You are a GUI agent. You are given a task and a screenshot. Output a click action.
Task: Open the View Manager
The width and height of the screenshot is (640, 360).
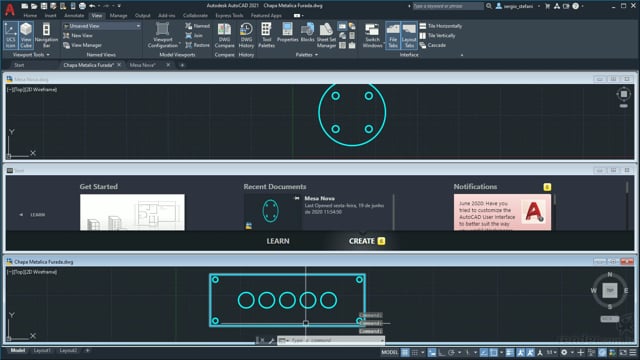coord(82,45)
